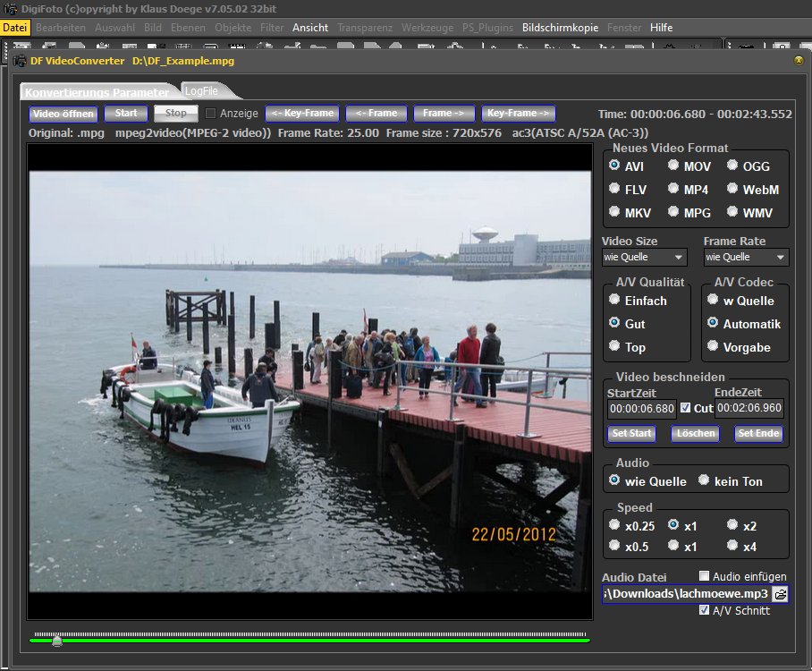The width and height of the screenshot is (812, 671).
Task: Expand the Frame Rate dropdown
Action: pos(746,258)
